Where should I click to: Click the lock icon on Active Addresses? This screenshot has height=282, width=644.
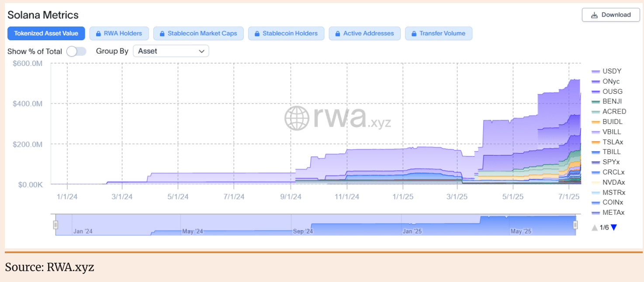tap(338, 34)
